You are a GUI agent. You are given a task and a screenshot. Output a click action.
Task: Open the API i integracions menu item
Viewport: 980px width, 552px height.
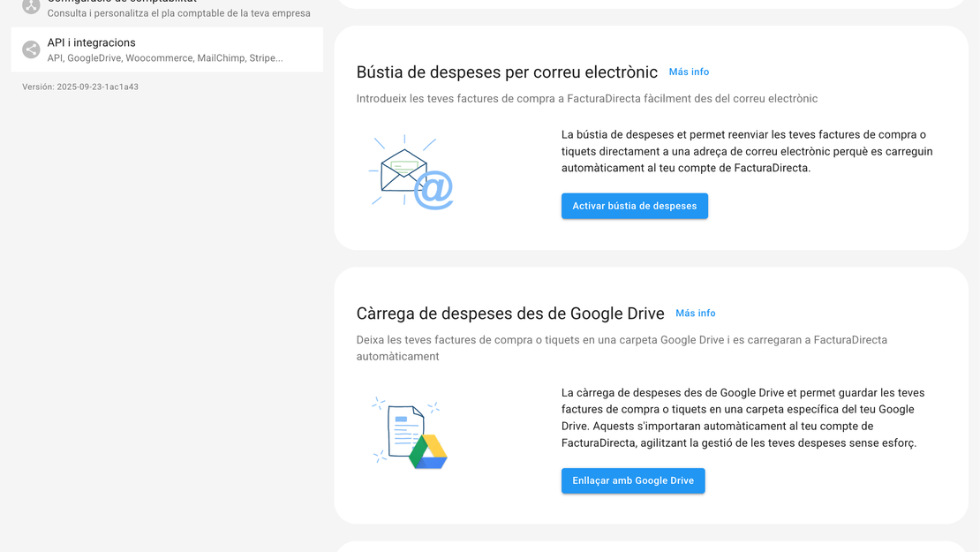tap(91, 42)
